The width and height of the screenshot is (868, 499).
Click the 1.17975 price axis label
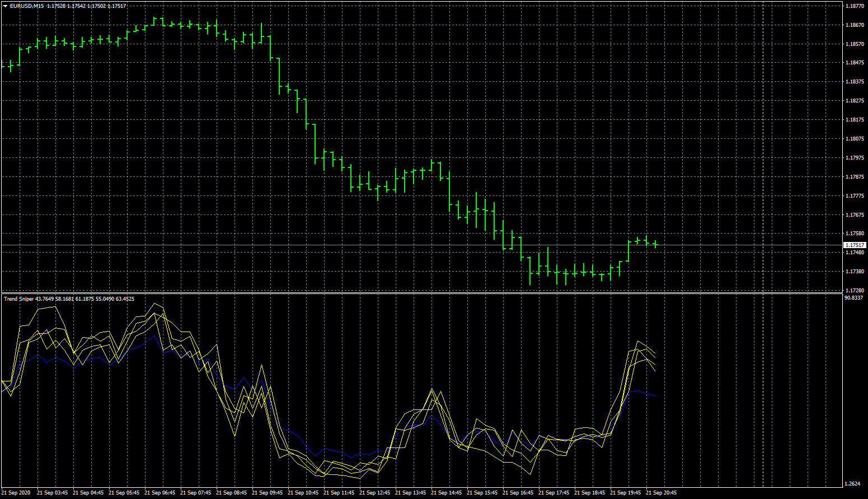854,158
